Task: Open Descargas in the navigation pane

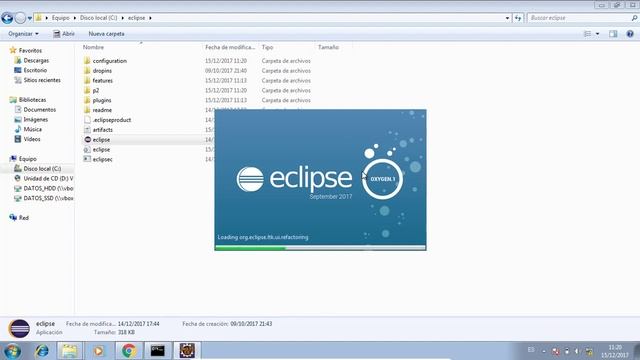Action: (36, 60)
